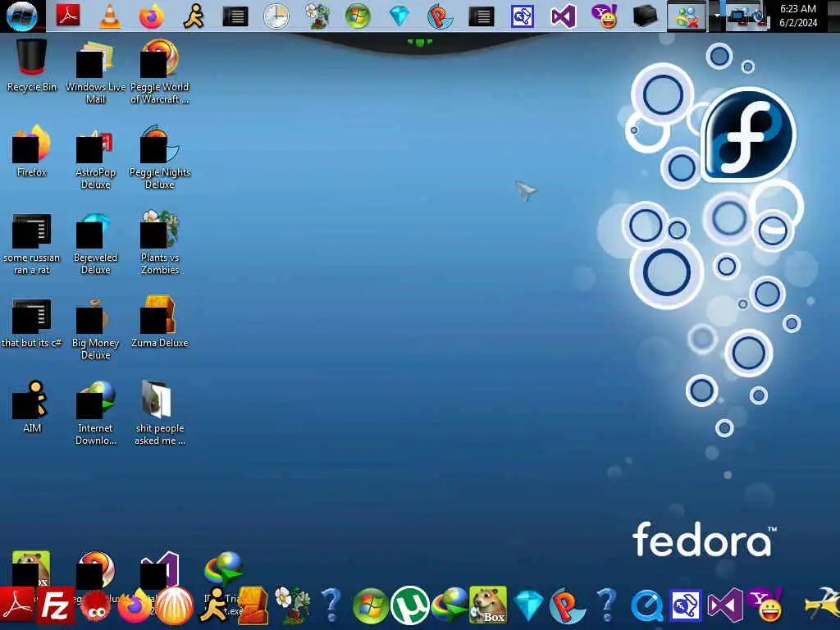Viewport: 840px width, 630px height.
Task: Click the orange striped ball in the dock
Action: (x=174, y=606)
